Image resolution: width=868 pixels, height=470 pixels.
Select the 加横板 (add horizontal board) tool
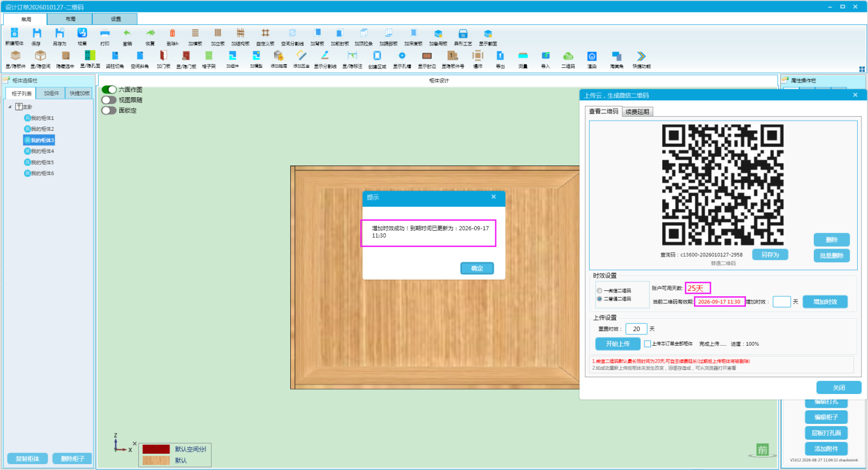(x=195, y=33)
